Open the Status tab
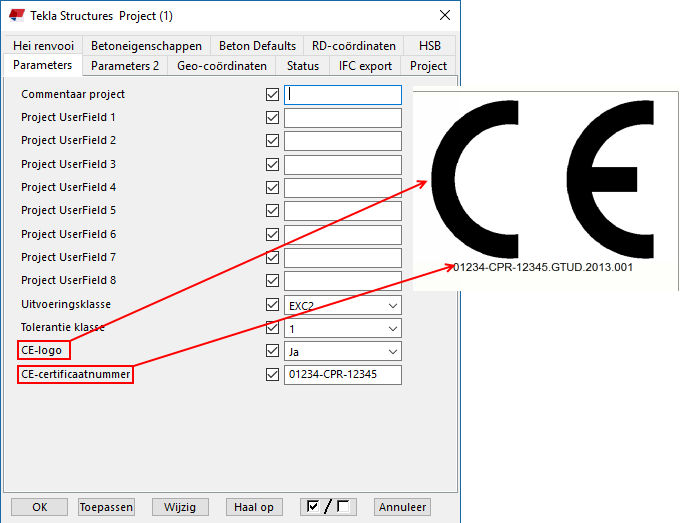The image size is (680, 523). coord(303,66)
